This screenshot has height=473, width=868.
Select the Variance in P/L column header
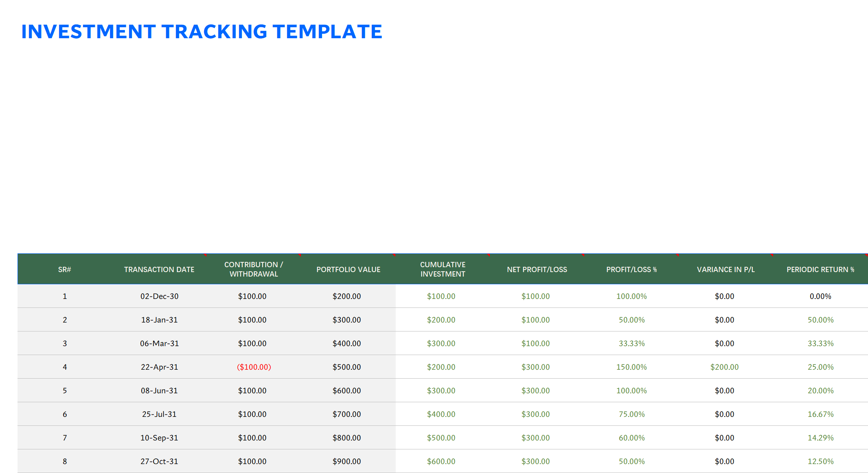coord(726,269)
